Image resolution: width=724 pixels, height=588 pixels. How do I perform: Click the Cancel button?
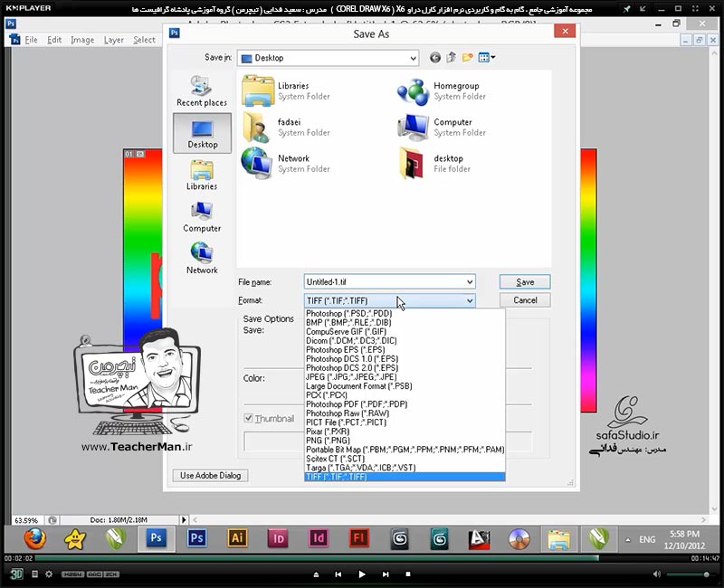525,300
